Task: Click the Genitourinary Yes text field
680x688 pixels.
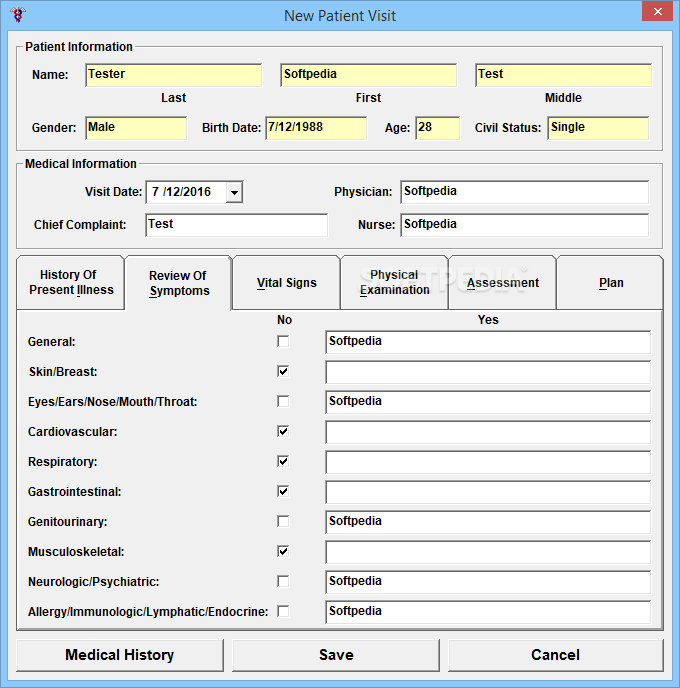Action: (x=488, y=522)
